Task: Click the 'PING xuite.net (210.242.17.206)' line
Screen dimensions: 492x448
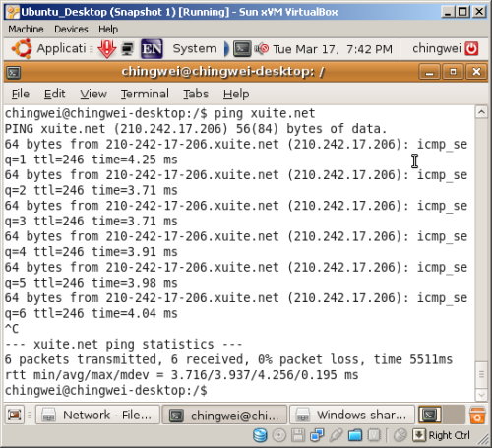Action: 196,129
